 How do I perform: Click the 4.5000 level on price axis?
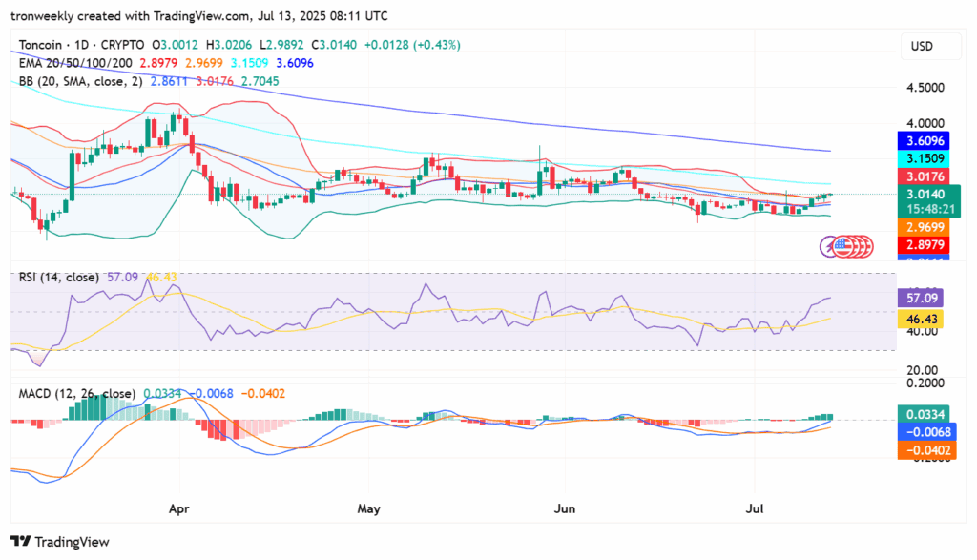[x=925, y=87]
